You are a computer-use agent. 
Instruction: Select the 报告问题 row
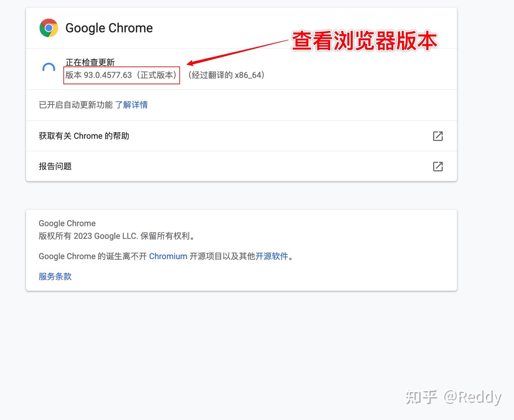(55, 166)
